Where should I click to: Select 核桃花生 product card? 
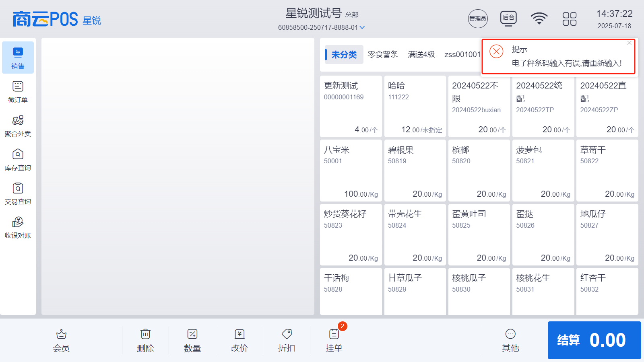pos(543,291)
